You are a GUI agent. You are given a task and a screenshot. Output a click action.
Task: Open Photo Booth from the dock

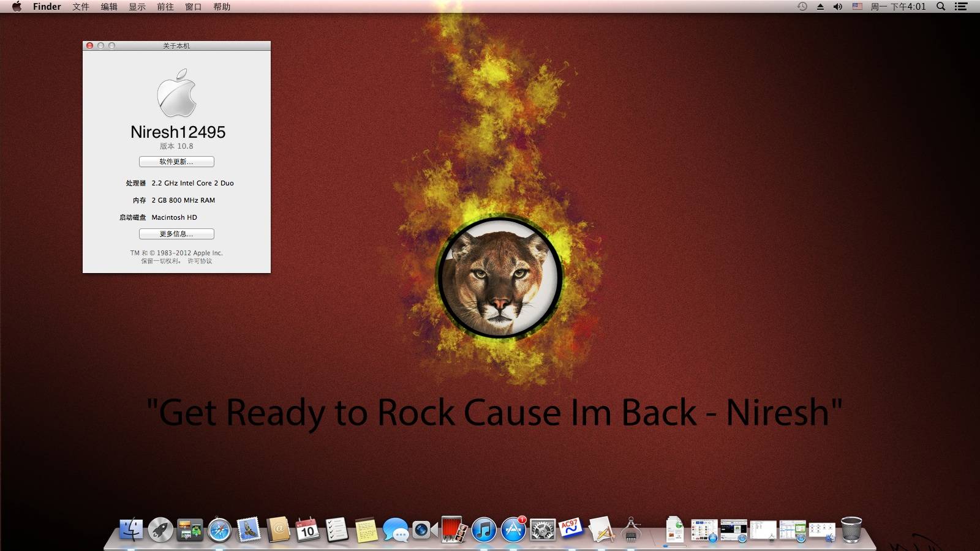point(454,530)
